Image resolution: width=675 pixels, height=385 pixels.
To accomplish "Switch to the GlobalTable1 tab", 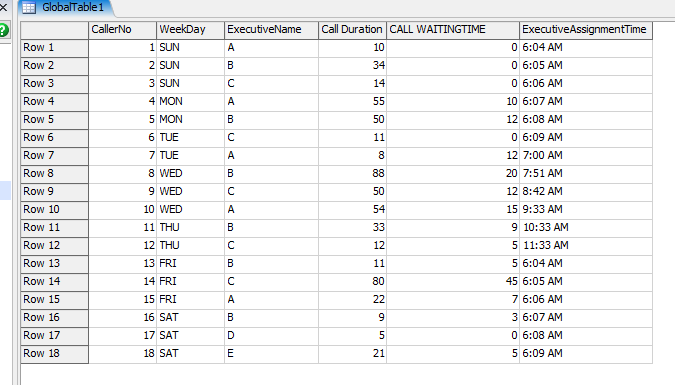I will (65, 7).
